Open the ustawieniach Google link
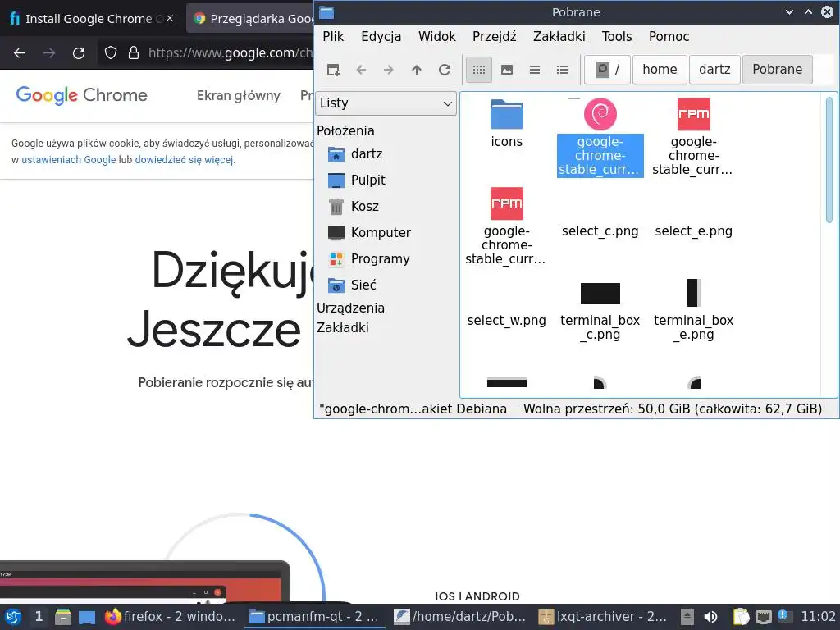The width and height of the screenshot is (840, 630). click(x=69, y=160)
